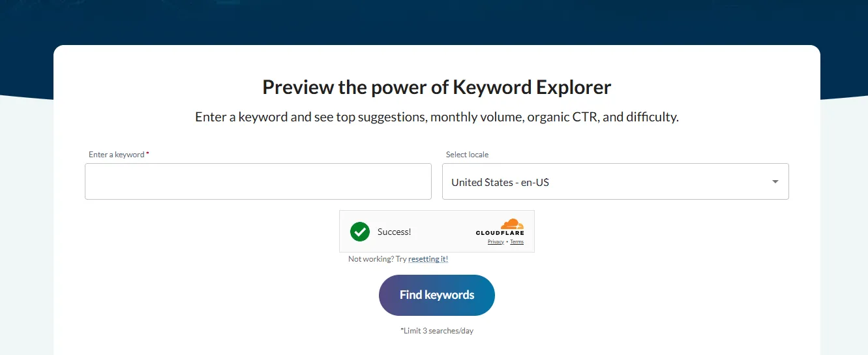Click the Success! status text

click(394, 232)
